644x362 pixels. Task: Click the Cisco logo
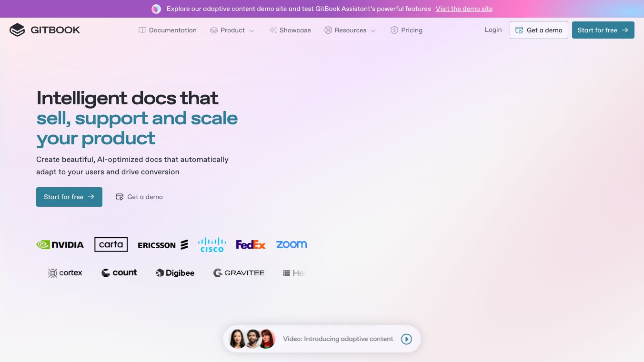(212, 244)
